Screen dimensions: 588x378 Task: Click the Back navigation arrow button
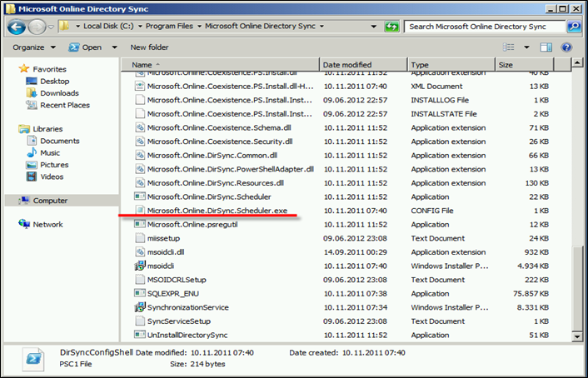(17, 27)
